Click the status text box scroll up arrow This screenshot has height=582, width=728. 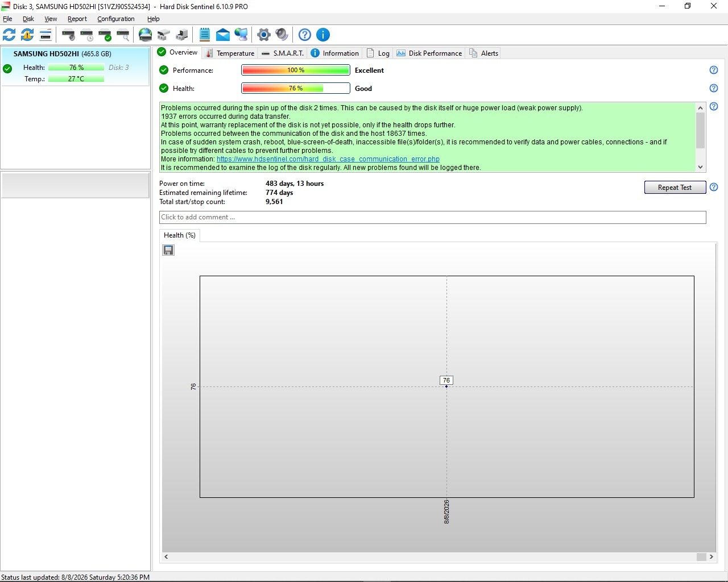click(x=701, y=107)
